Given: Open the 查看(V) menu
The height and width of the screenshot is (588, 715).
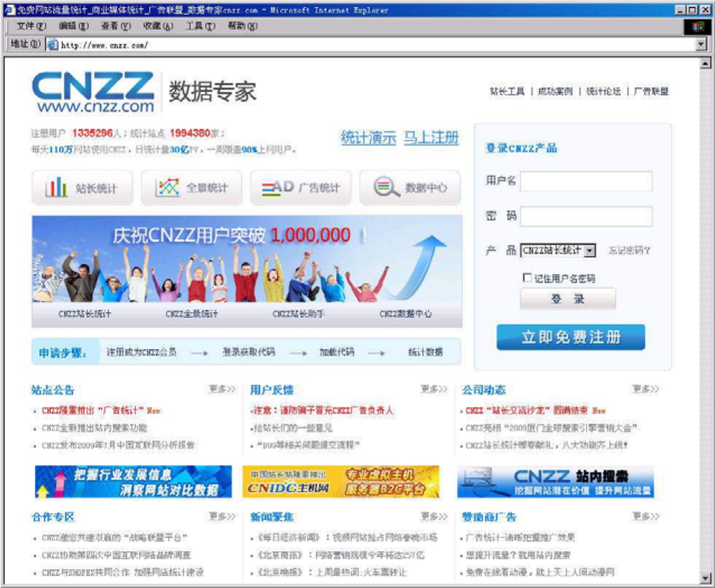Looking at the screenshot, I should click(x=115, y=26).
